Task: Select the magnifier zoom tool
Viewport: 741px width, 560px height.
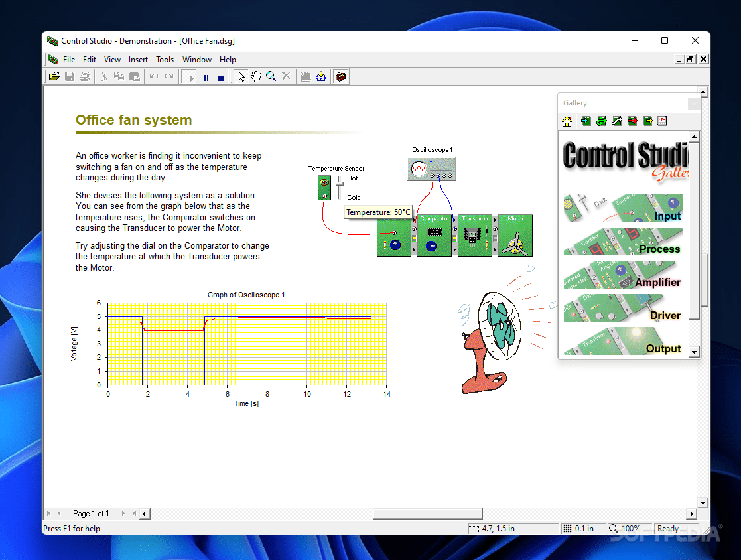Action: tap(271, 76)
